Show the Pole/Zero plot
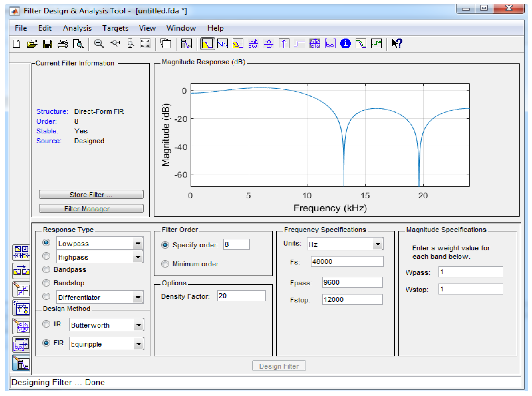This screenshot has height=396, width=532. [315, 44]
